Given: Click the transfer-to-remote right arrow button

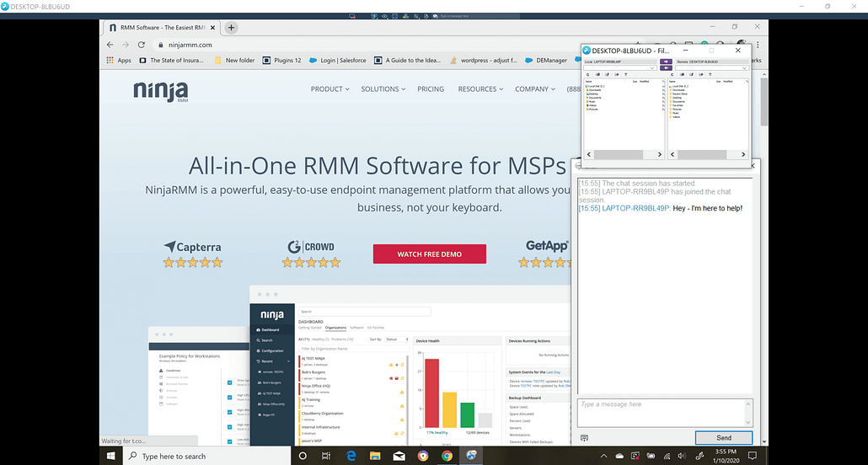Looking at the screenshot, I should (666, 61).
